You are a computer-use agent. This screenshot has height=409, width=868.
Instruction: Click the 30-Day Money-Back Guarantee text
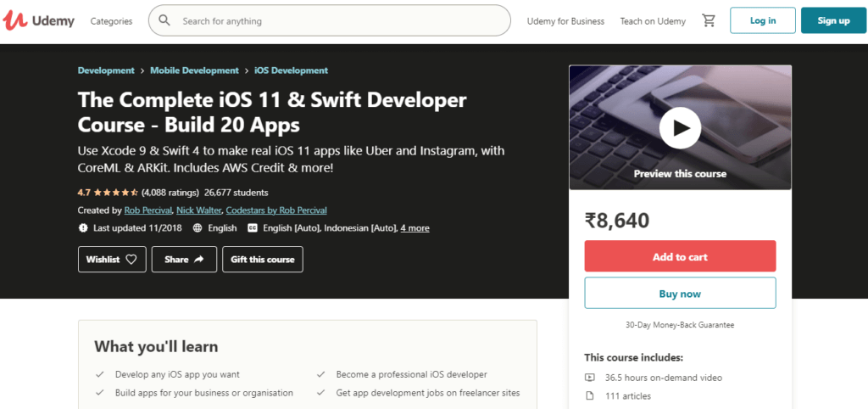click(x=680, y=325)
